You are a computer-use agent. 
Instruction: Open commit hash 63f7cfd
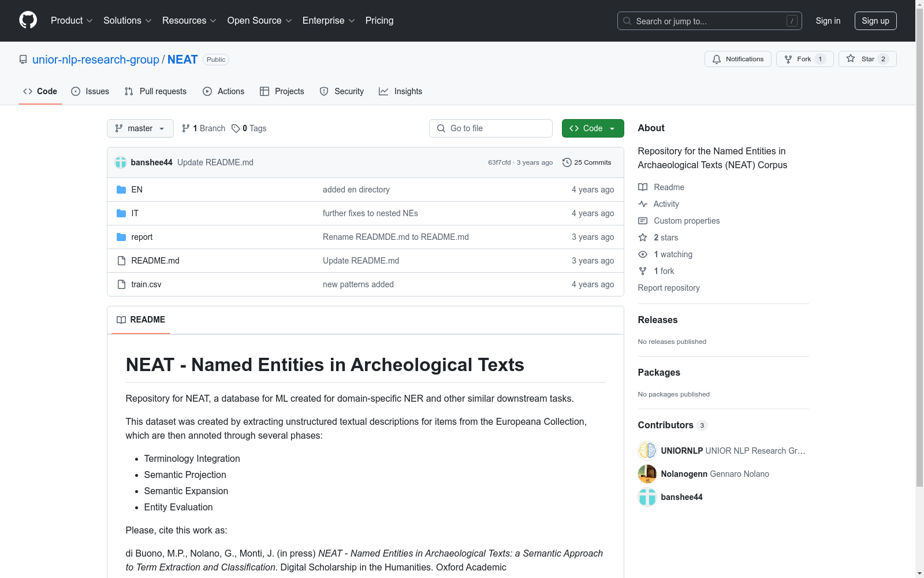tap(500, 162)
